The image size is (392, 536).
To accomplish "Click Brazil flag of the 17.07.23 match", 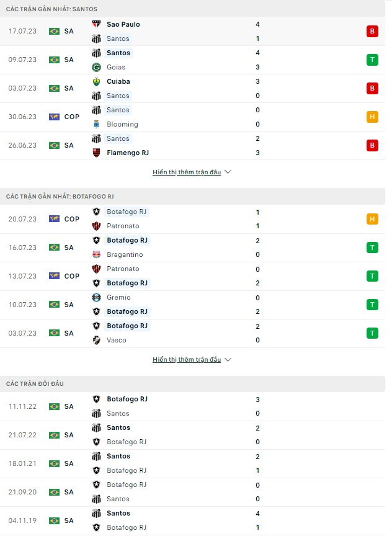I will tap(54, 32).
